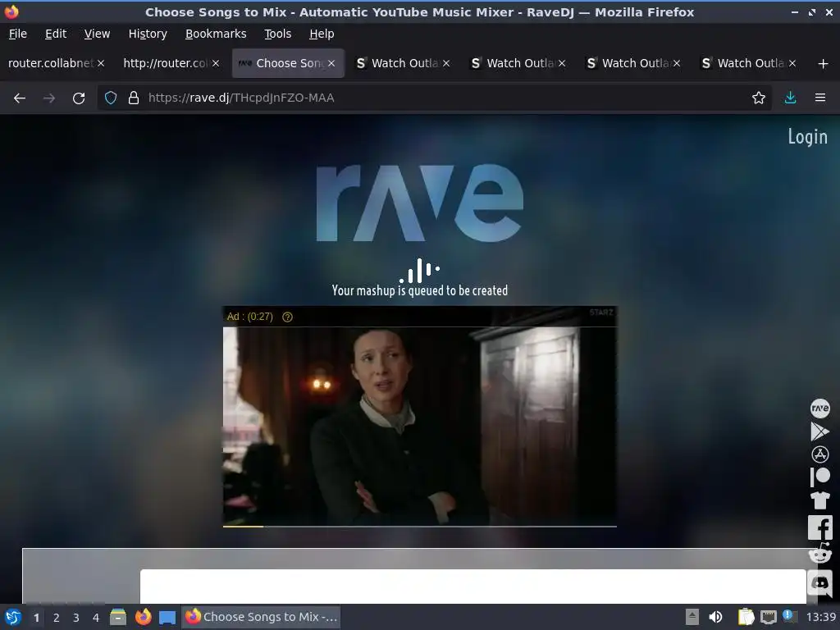This screenshot has height=630, width=840.
Task: Open the Edit menu
Action: coord(56,34)
